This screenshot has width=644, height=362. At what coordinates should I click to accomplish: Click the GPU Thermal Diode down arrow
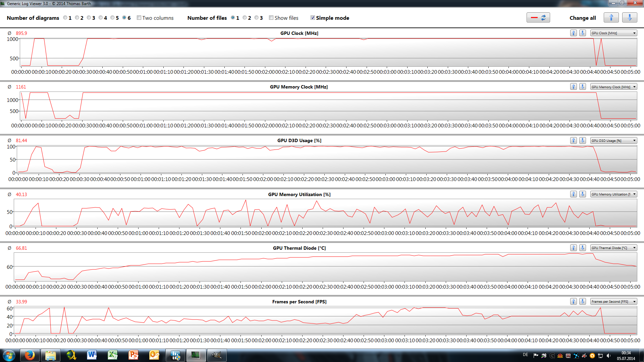coord(583,248)
